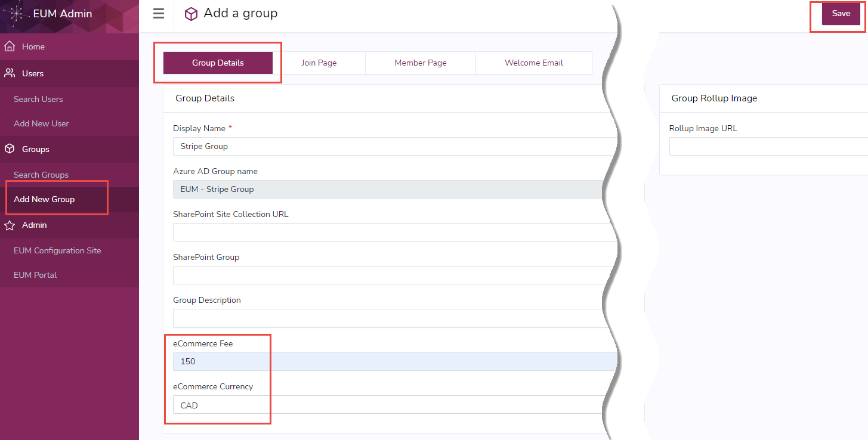Image resolution: width=868 pixels, height=440 pixels.
Task: Open the EUM Configuration Site link
Action: pyautogui.click(x=57, y=250)
